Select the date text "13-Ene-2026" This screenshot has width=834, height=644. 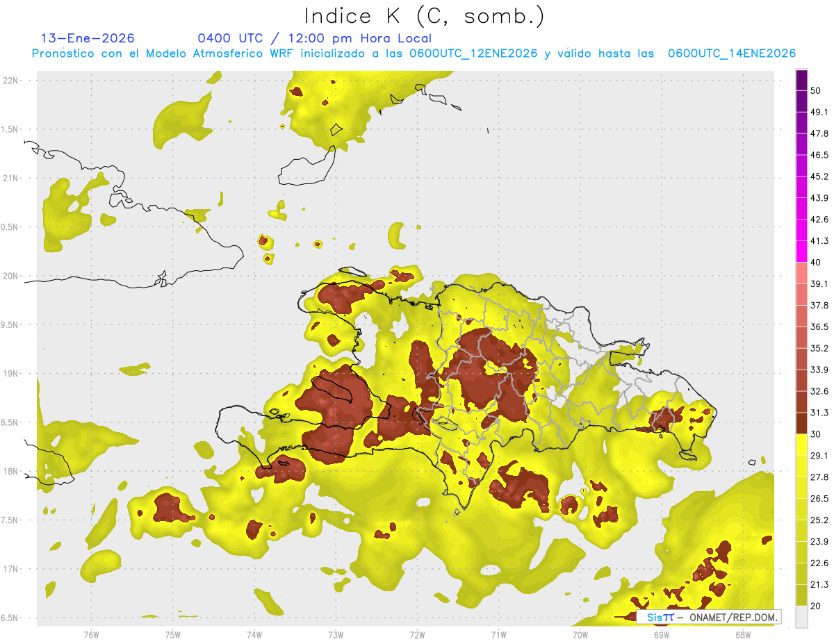coord(88,38)
